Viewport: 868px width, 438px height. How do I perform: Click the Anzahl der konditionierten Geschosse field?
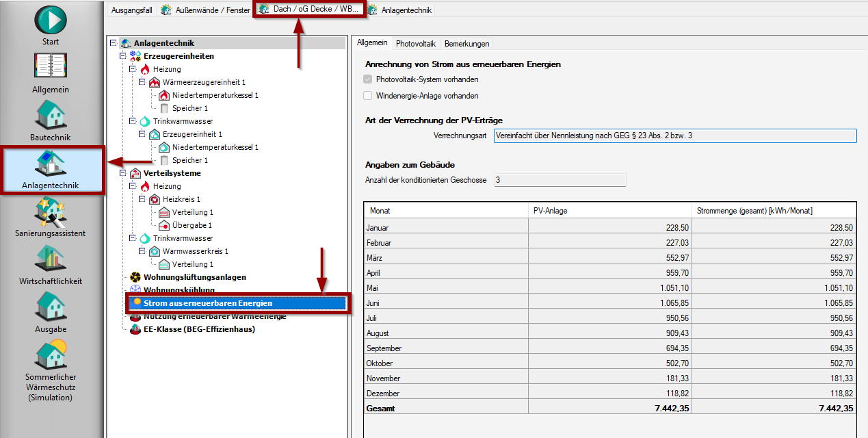pyautogui.click(x=560, y=180)
